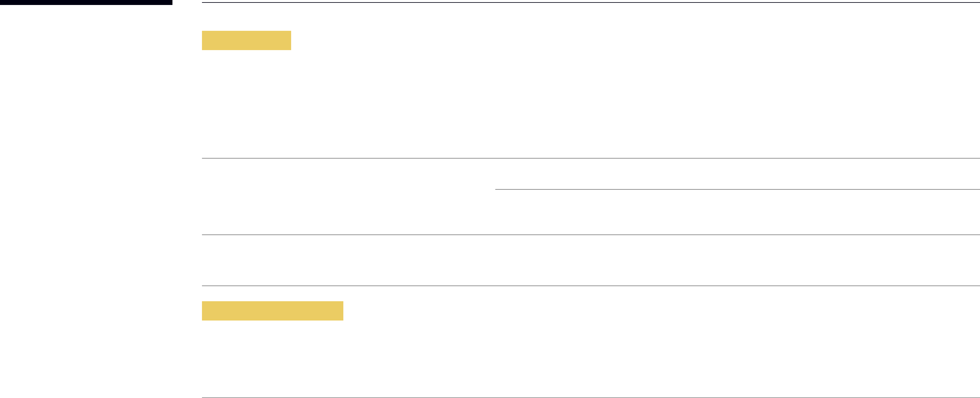Click the empty area right of the longer yellow block

coord(662,311)
